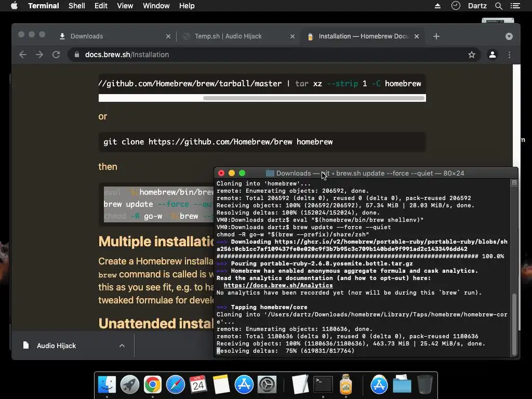Close the Temp.sh Audio Hijack tab
Viewport: 532px width, 399px height.
(292, 36)
